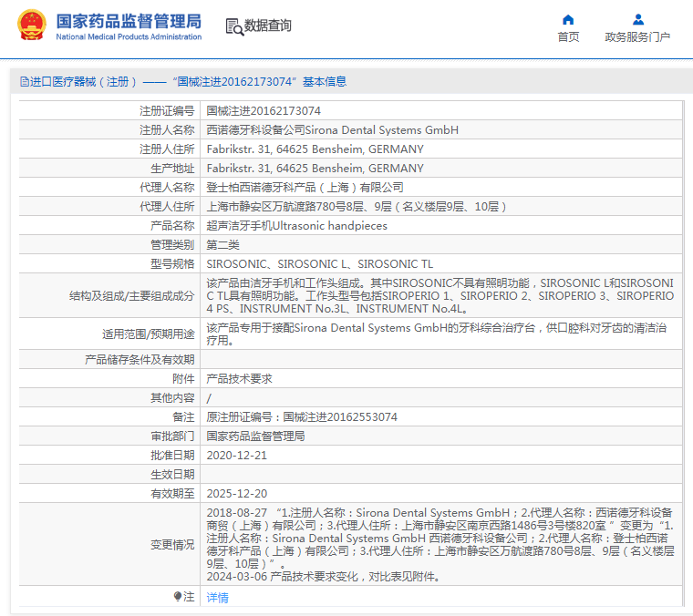Click the 生产地址 address value
The width and height of the screenshot is (693, 616).
pyautogui.click(x=315, y=169)
